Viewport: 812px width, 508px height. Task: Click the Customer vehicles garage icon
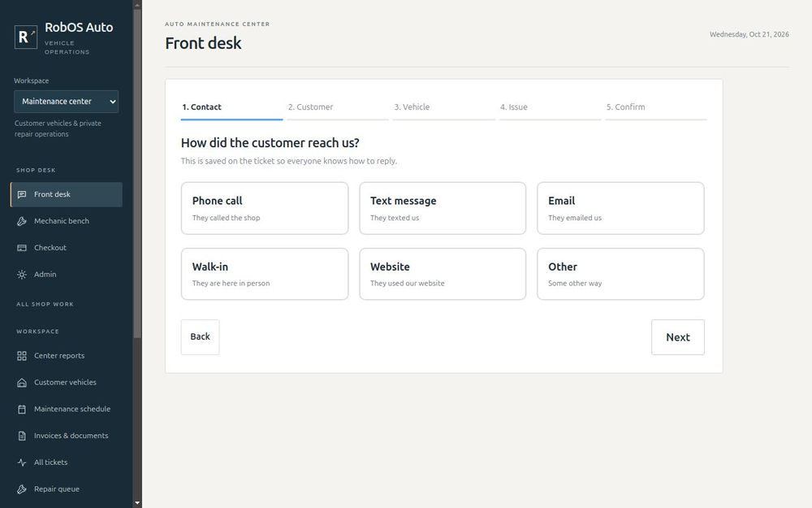click(22, 383)
